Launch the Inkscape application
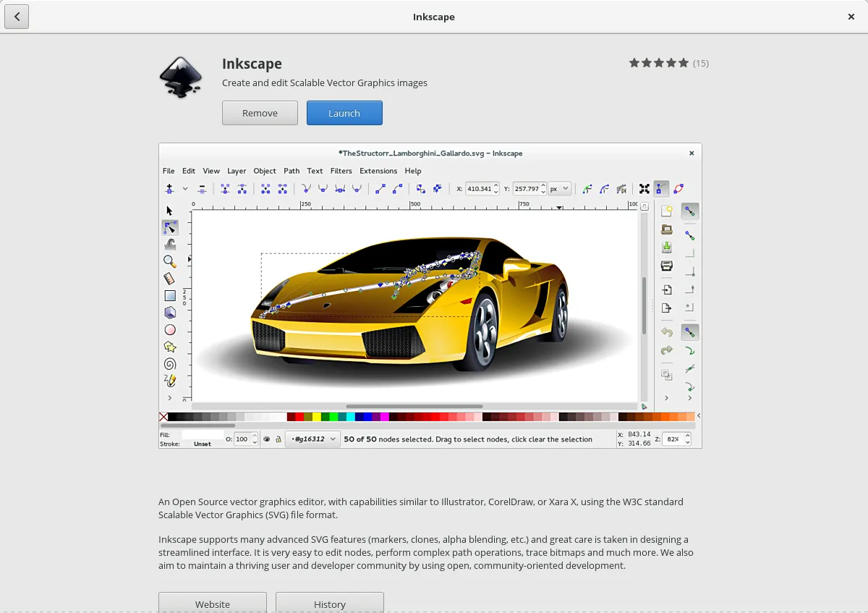The height and width of the screenshot is (613, 868). click(344, 113)
